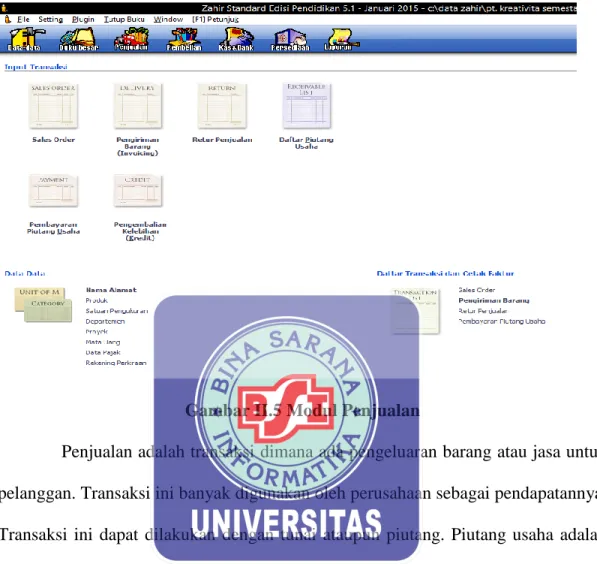Open Retur Penjualan in Daftar Transaksi list
Screen dimensions: 597x564
(483, 311)
